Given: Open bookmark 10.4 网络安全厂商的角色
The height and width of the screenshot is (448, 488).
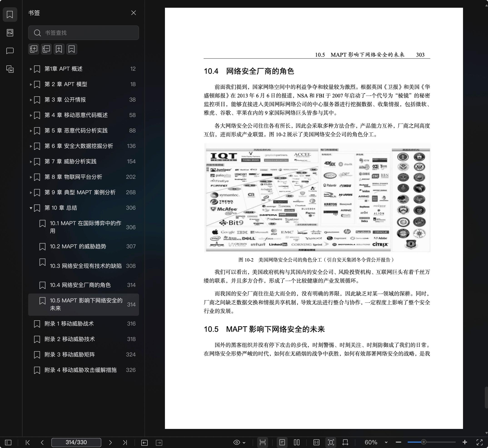Looking at the screenshot, I should 83,285.
